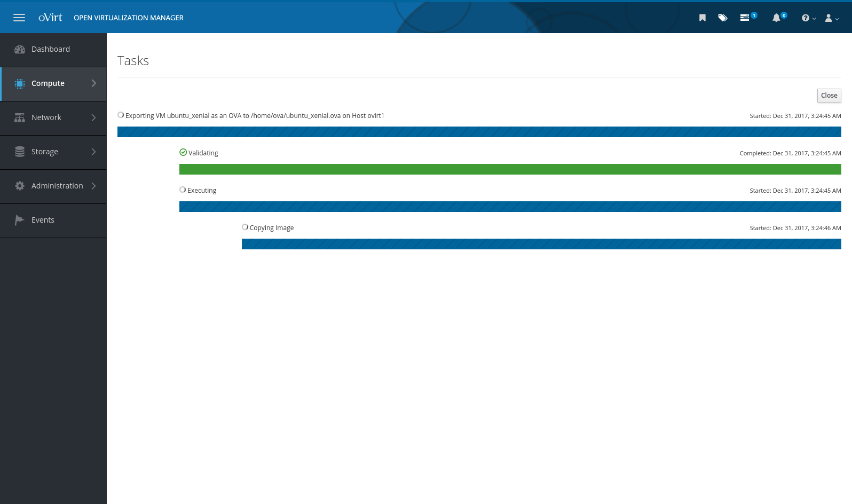Screen dimensions: 852x504
Task: Expand the Administration submenu chevron
Action: pyautogui.click(x=94, y=186)
